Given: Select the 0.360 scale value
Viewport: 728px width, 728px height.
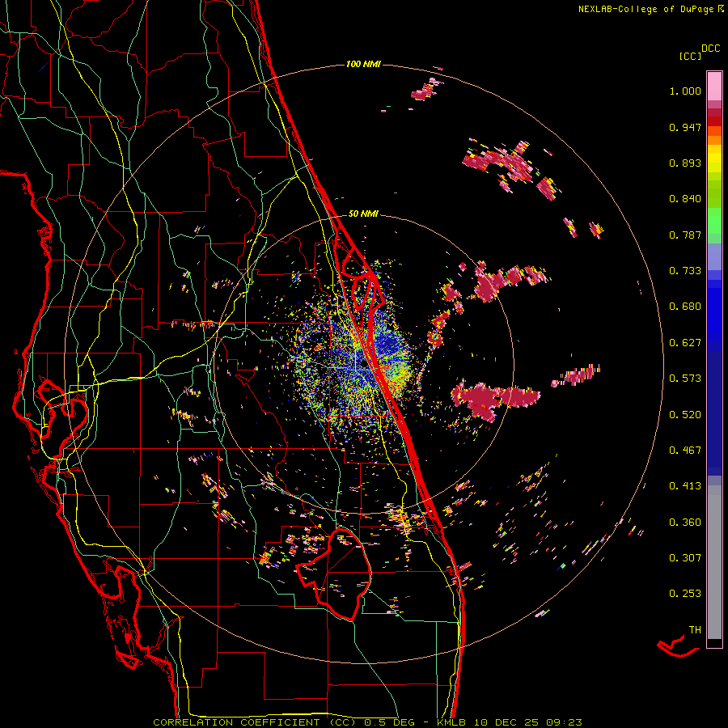Looking at the screenshot, I should [685, 523].
